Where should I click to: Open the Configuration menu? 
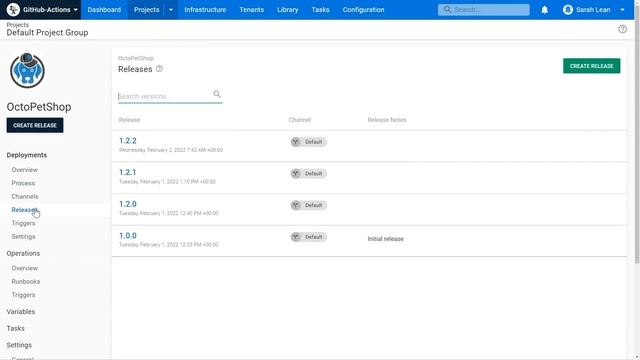(x=363, y=9)
